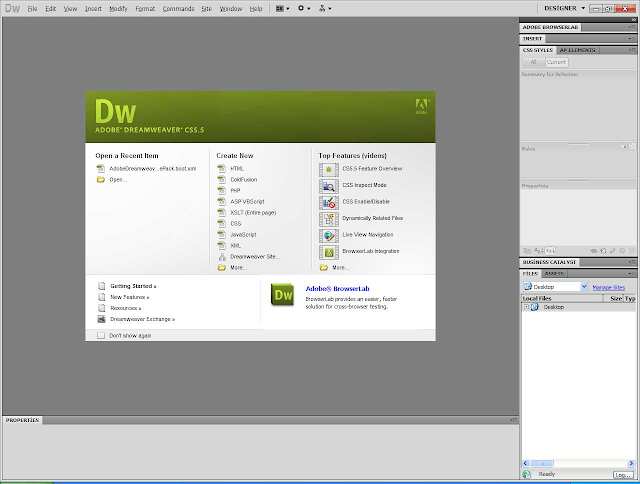Click the green Dw BrowserLab logo icon
Viewport: 640px width, 484px height.
click(x=282, y=294)
